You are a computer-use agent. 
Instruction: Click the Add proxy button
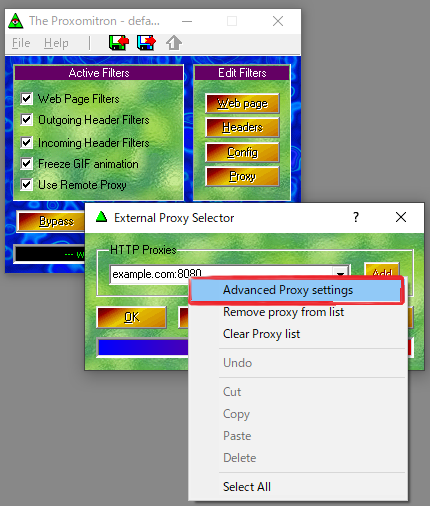382,270
